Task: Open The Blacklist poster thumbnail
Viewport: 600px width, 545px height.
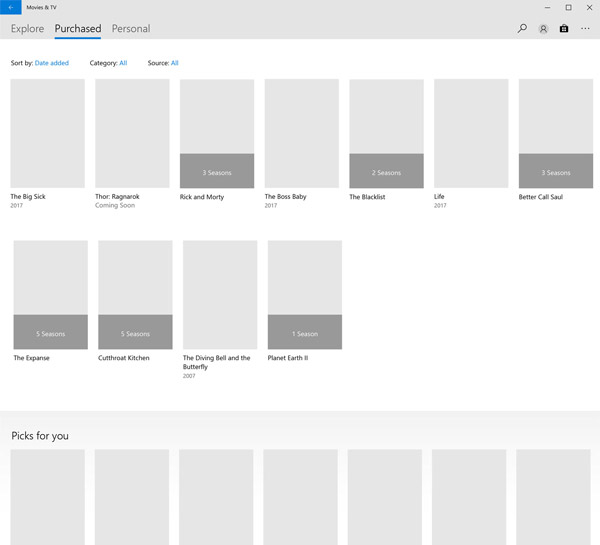Action: pyautogui.click(x=386, y=133)
